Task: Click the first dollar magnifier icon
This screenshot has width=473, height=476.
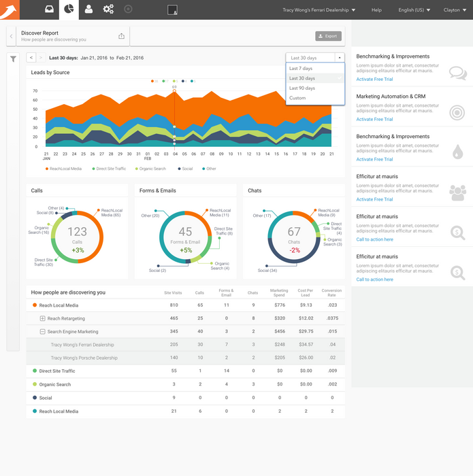Action: (x=458, y=233)
